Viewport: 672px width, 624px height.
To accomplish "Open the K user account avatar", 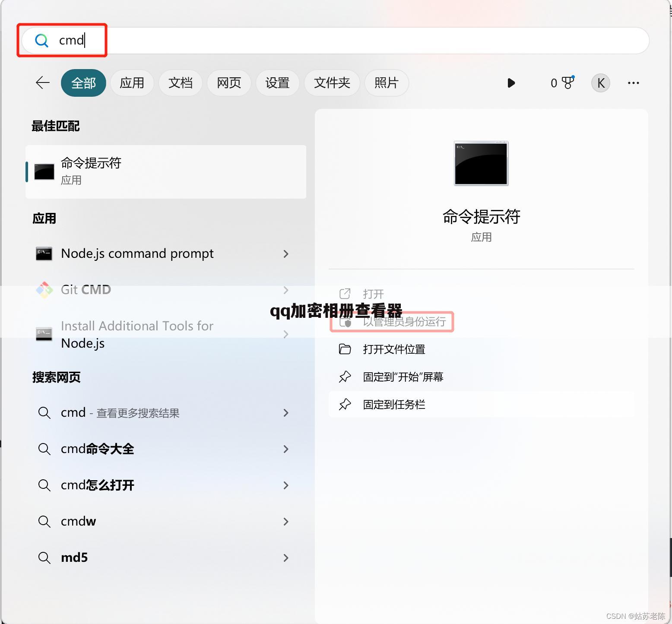I will (600, 83).
